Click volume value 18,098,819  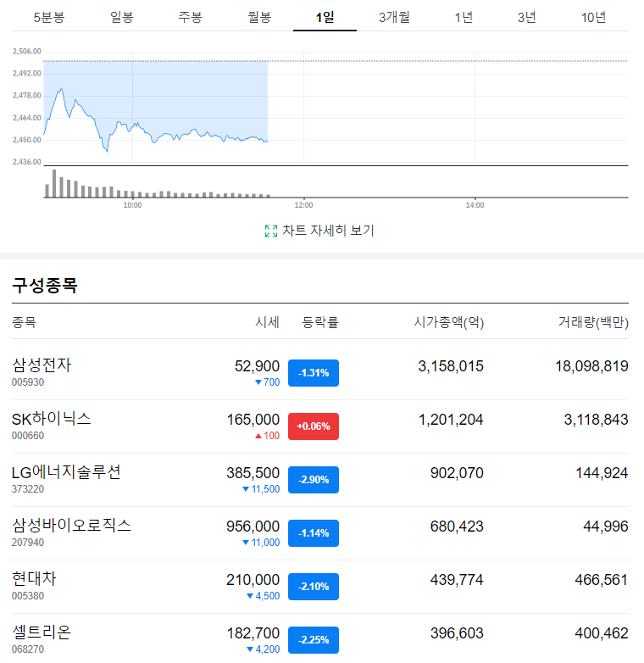pos(591,366)
